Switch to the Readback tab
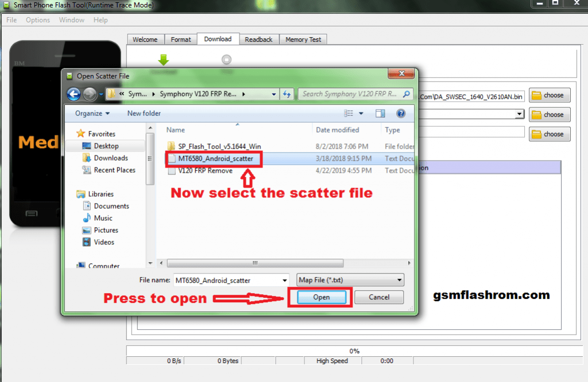The image size is (588, 382). coord(259,40)
